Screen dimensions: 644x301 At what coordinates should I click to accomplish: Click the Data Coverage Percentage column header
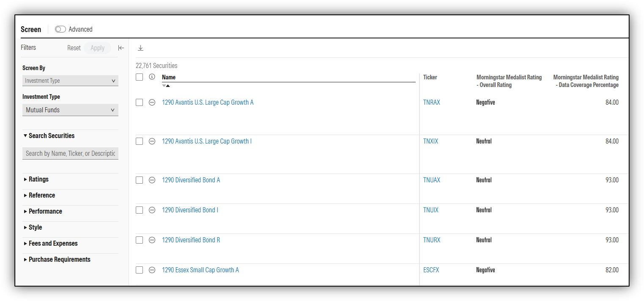pos(586,81)
